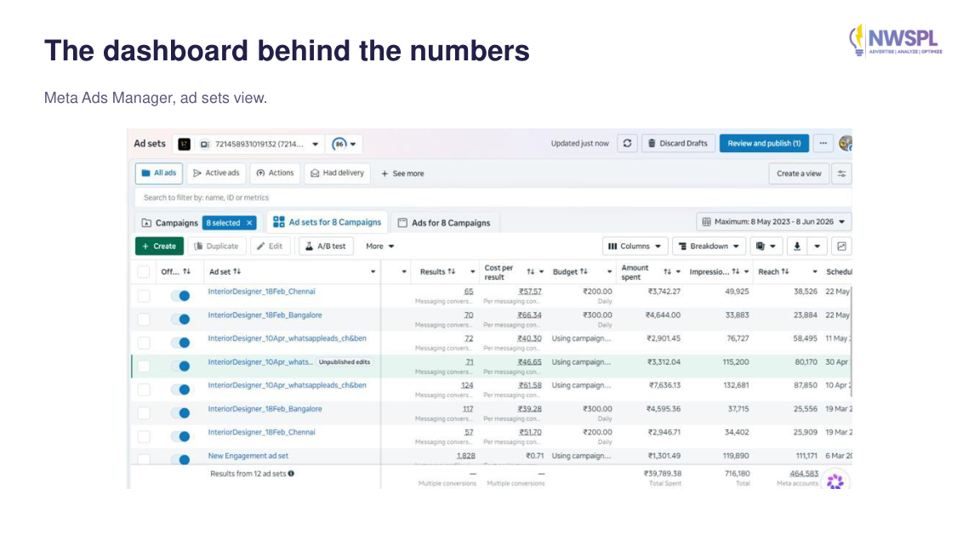Click the Discard Drafts button
The image size is (980, 551).
[x=678, y=144]
